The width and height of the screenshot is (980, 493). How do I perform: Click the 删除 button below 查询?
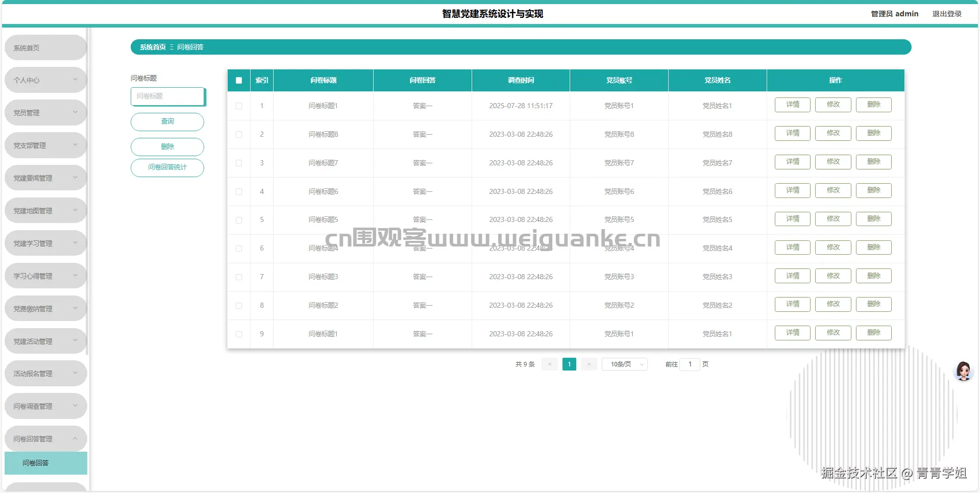click(x=167, y=146)
